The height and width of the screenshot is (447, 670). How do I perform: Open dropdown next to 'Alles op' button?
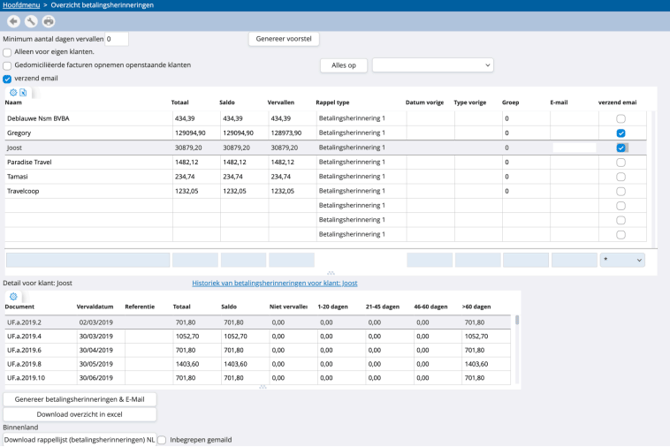pos(432,65)
